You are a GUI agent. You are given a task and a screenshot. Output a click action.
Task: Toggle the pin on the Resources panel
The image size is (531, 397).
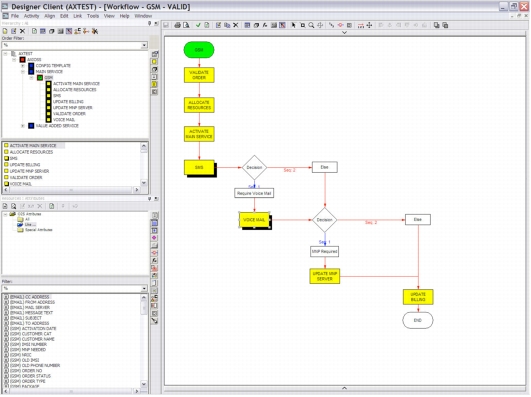pos(150,199)
